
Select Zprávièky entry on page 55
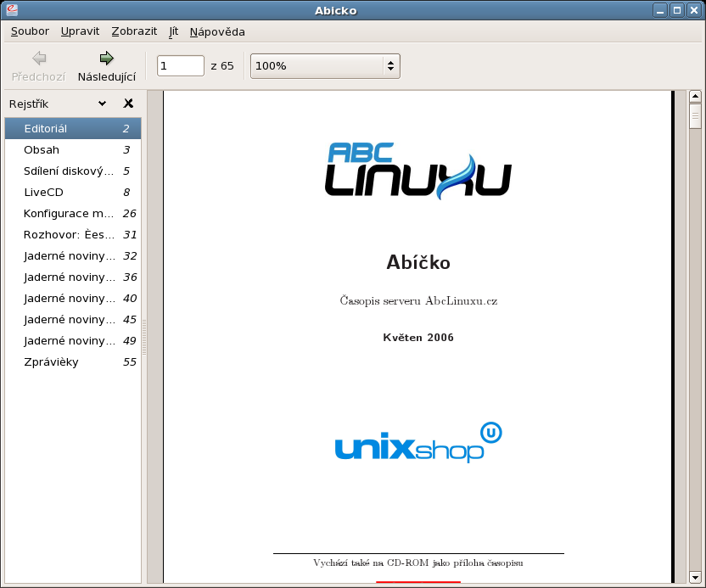(x=52, y=362)
